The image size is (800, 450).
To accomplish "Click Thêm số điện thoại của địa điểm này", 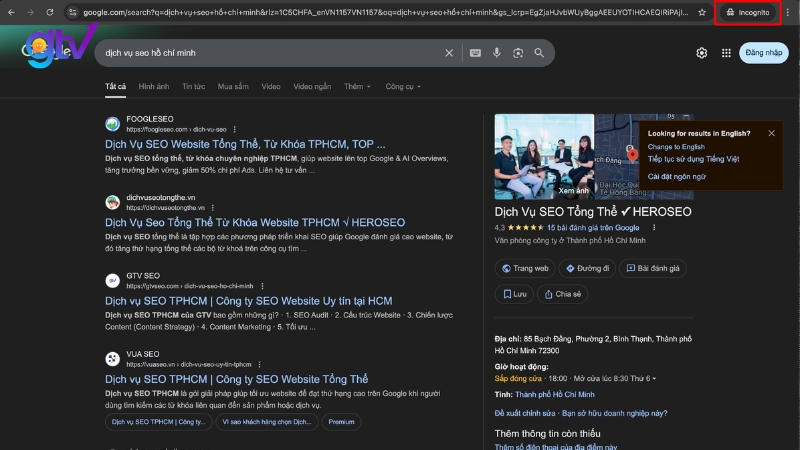I will pyautogui.click(x=556, y=447).
